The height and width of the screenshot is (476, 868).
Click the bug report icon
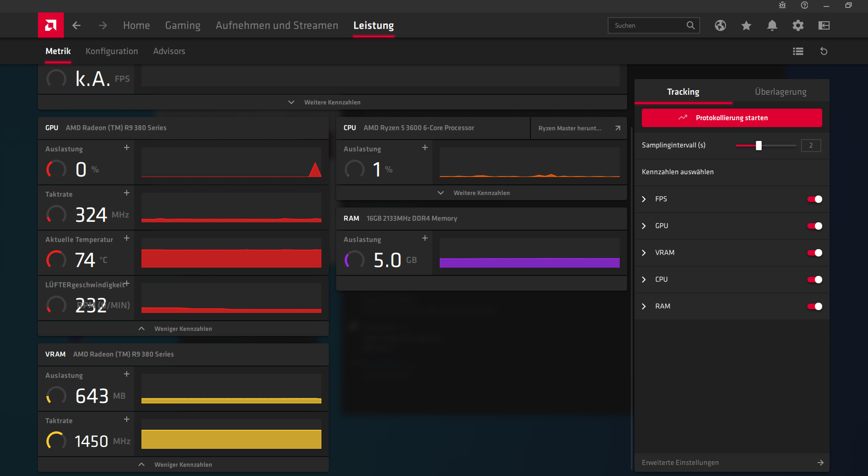pos(782,6)
